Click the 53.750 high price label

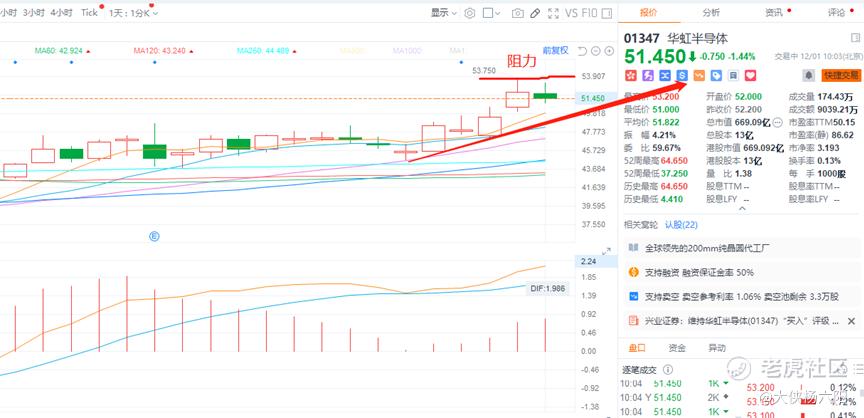[484, 70]
